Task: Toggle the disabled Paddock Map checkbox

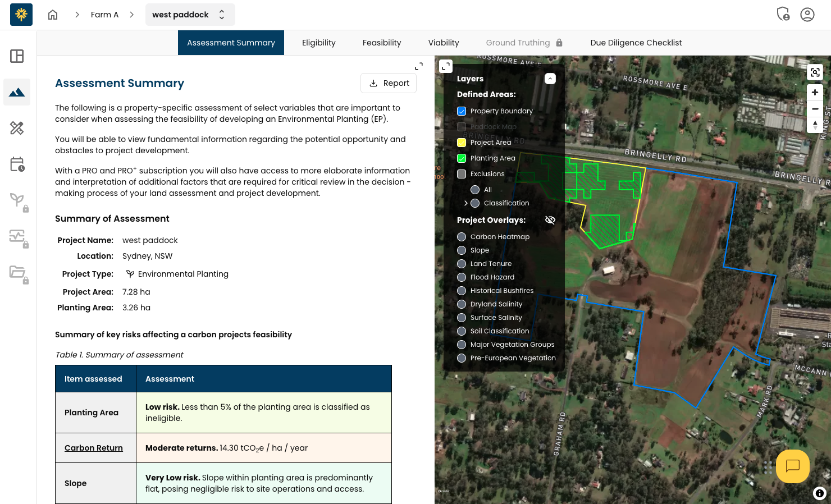Action: pos(462,127)
